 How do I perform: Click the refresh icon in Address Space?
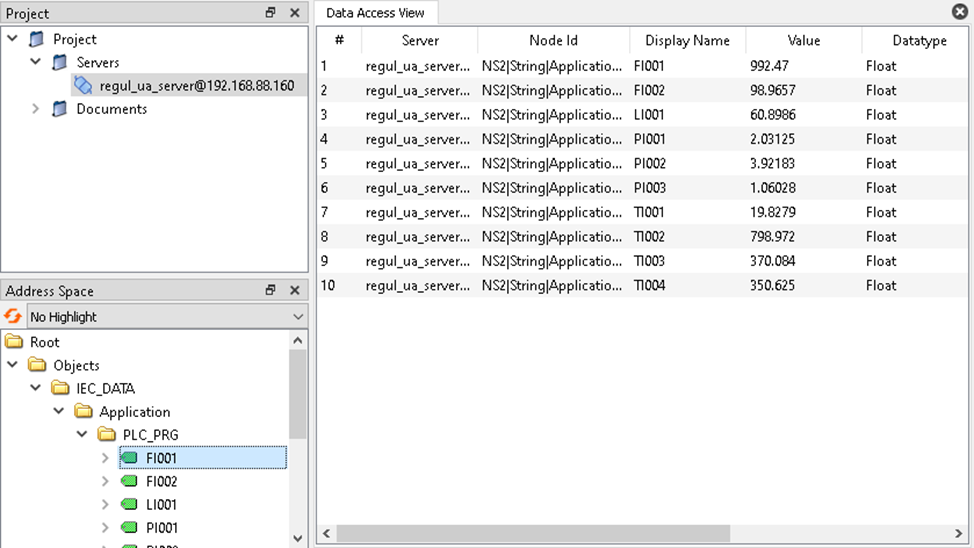12,316
